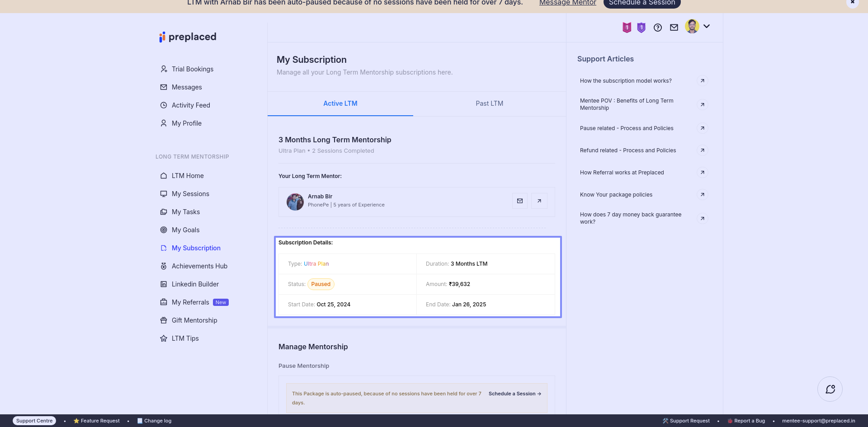Open arrow for Refund related policies article

coord(702,150)
